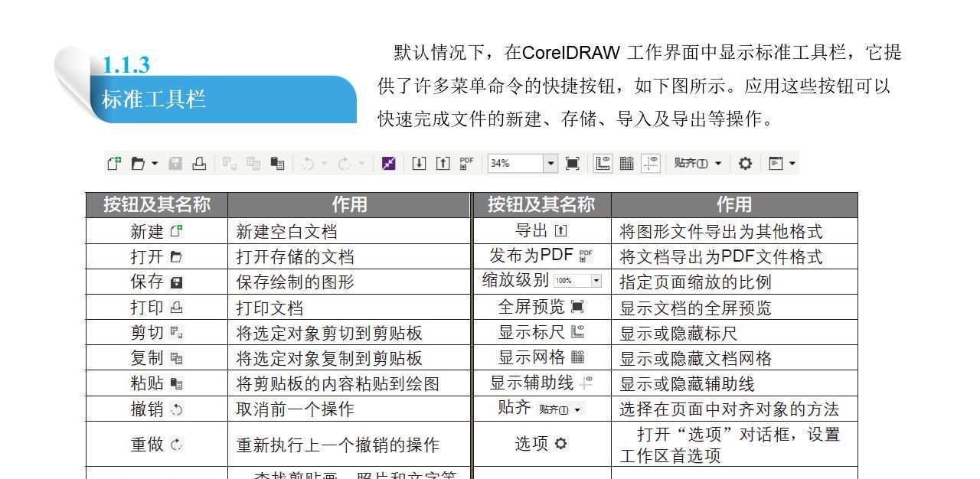
Task: Click the PDF icon beside 发布为PDF in the table
Action: coord(586,256)
